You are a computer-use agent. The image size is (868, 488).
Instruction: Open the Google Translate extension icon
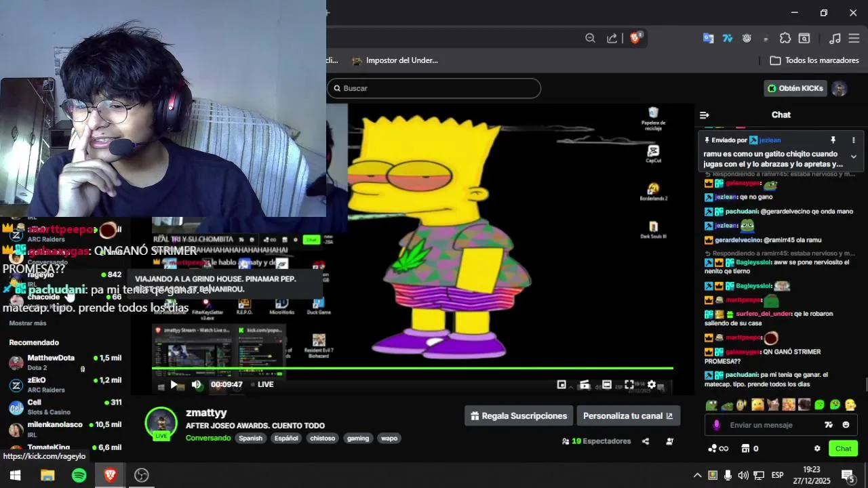[x=708, y=39]
